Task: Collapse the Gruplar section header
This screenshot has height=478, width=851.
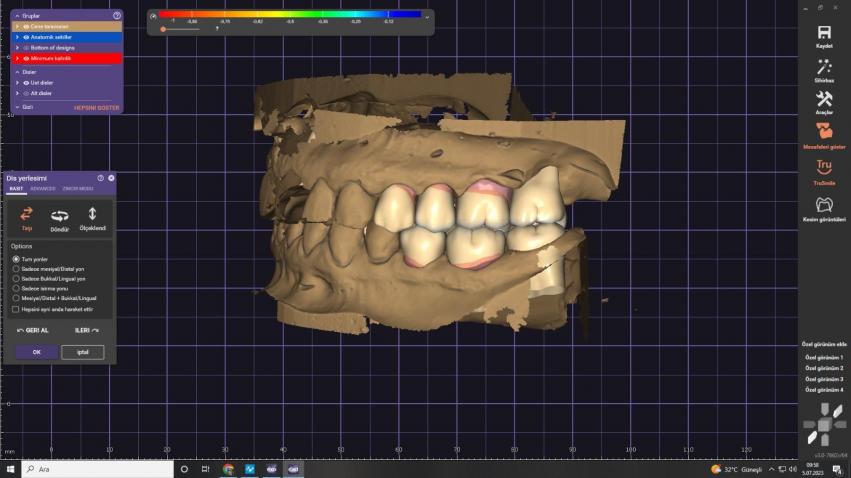Action: point(16,16)
